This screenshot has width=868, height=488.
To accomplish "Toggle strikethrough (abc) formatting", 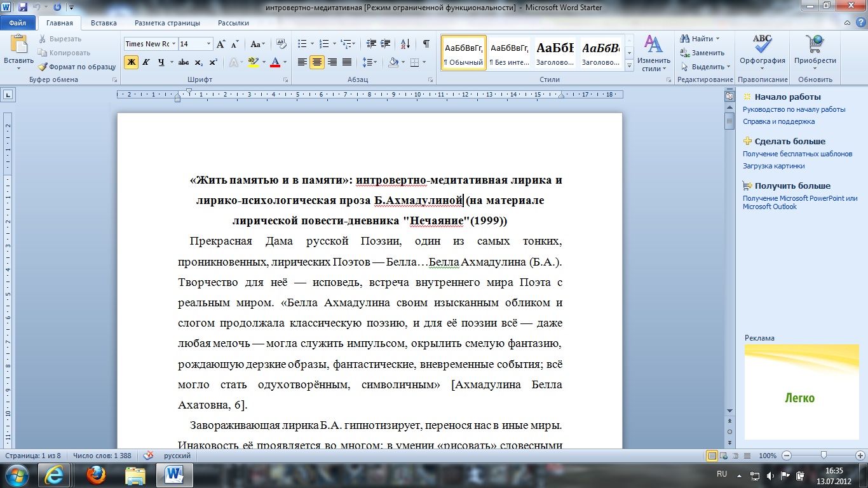I will point(184,62).
